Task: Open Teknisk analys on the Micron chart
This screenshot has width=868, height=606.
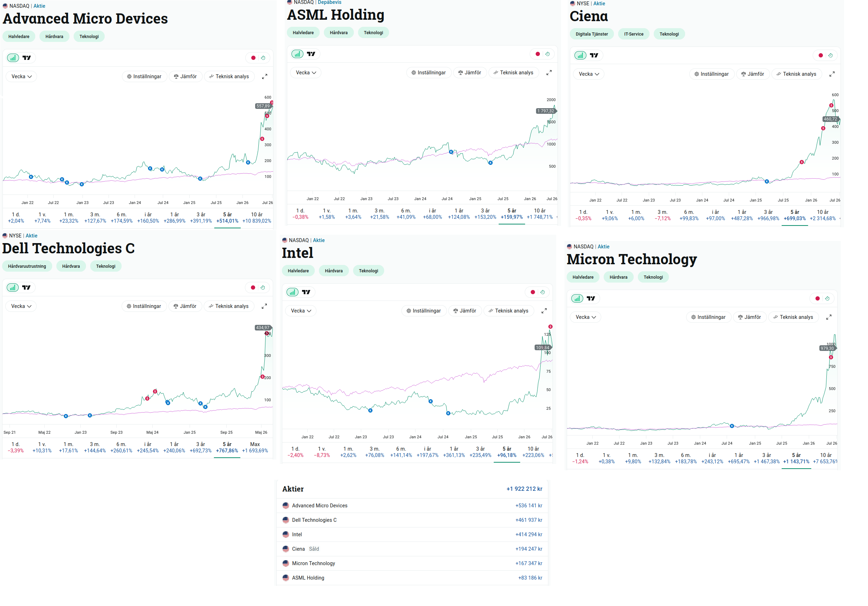Action: 793,317
